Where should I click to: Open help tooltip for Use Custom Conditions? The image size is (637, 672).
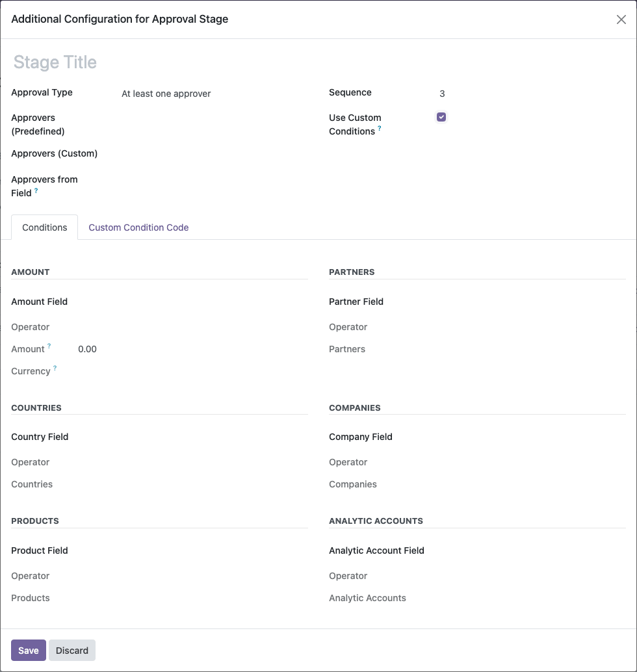point(380,128)
